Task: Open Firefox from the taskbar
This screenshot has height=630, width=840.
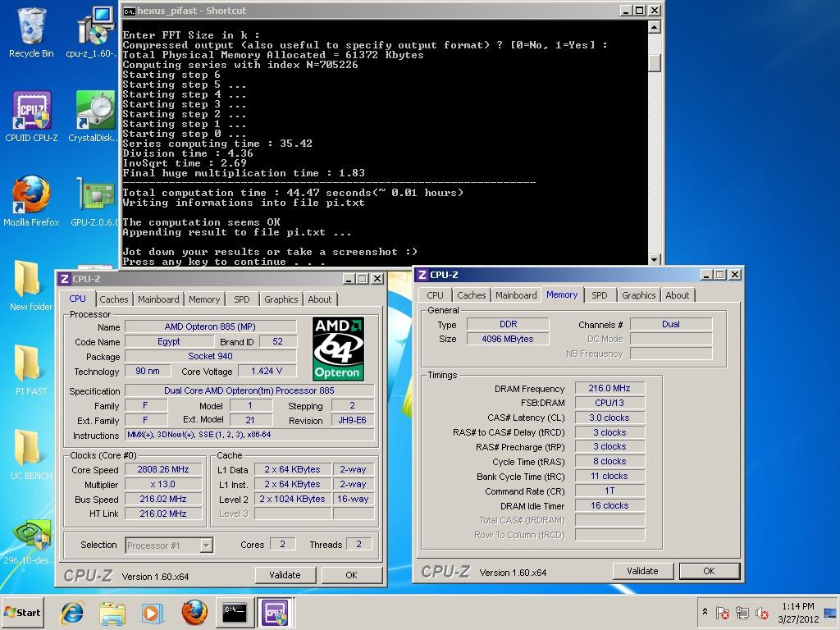Action: 194,612
